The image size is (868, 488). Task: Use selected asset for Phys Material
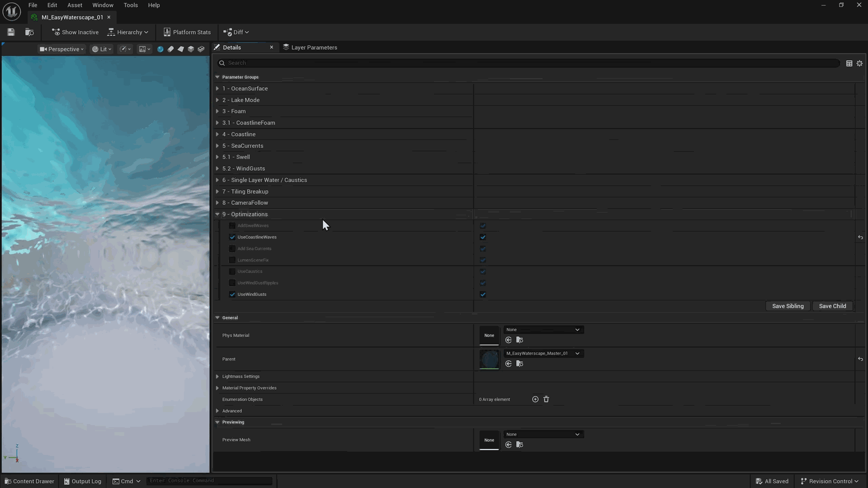point(508,340)
